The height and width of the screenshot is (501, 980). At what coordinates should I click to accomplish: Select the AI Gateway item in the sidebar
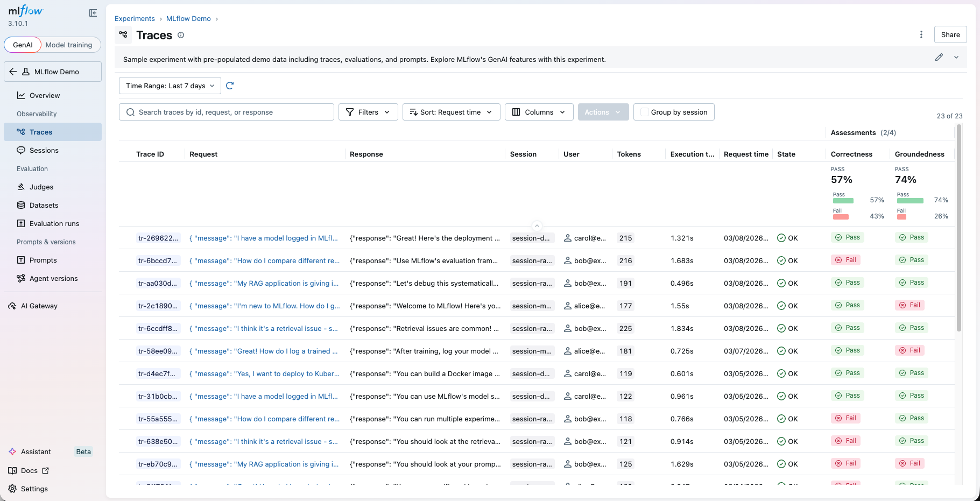click(39, 306)
